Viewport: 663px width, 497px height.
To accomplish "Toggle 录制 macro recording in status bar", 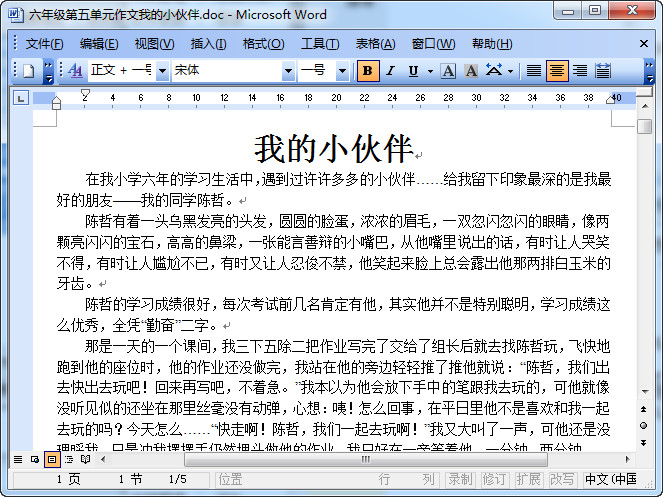I will [x=460, y=479].
